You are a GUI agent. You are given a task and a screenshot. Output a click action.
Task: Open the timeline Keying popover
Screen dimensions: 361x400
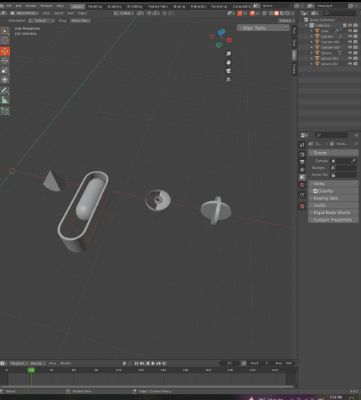[37, 363]
